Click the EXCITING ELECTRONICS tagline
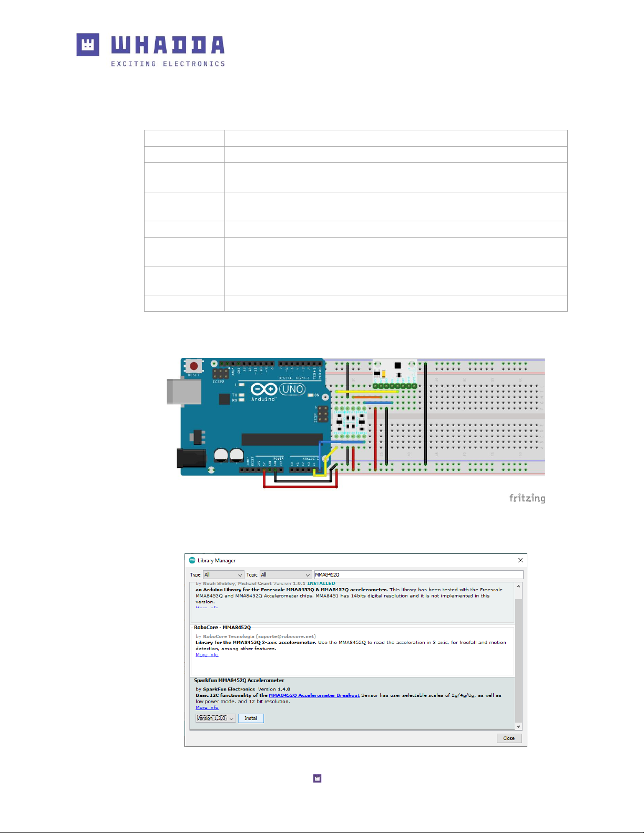644x833 pixels. [x=168, y=64]
